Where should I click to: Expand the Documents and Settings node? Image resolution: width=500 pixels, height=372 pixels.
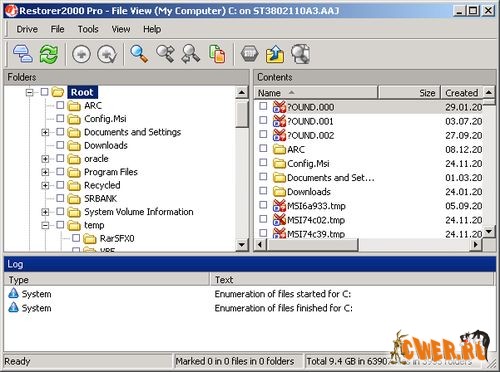[45, 132]
